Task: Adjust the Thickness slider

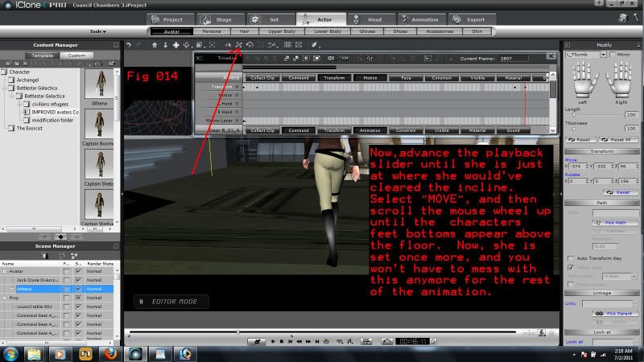Action: 574,129
